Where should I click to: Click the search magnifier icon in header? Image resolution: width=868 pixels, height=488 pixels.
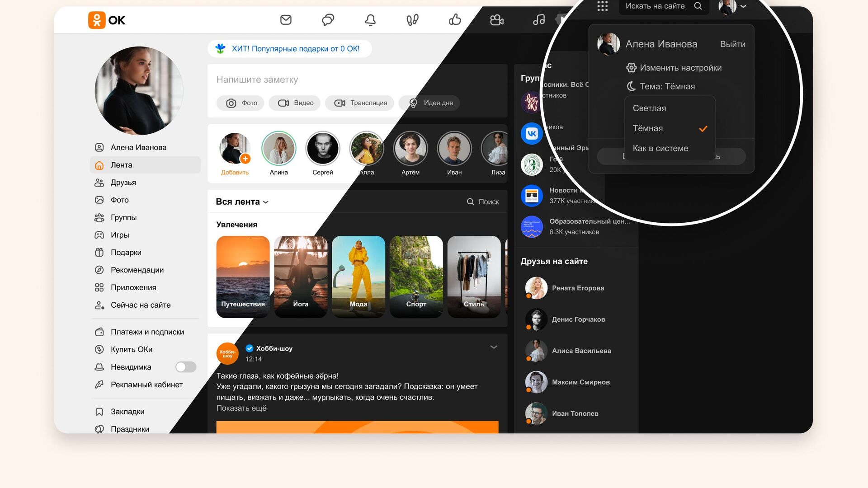click(x=698, y=6)
